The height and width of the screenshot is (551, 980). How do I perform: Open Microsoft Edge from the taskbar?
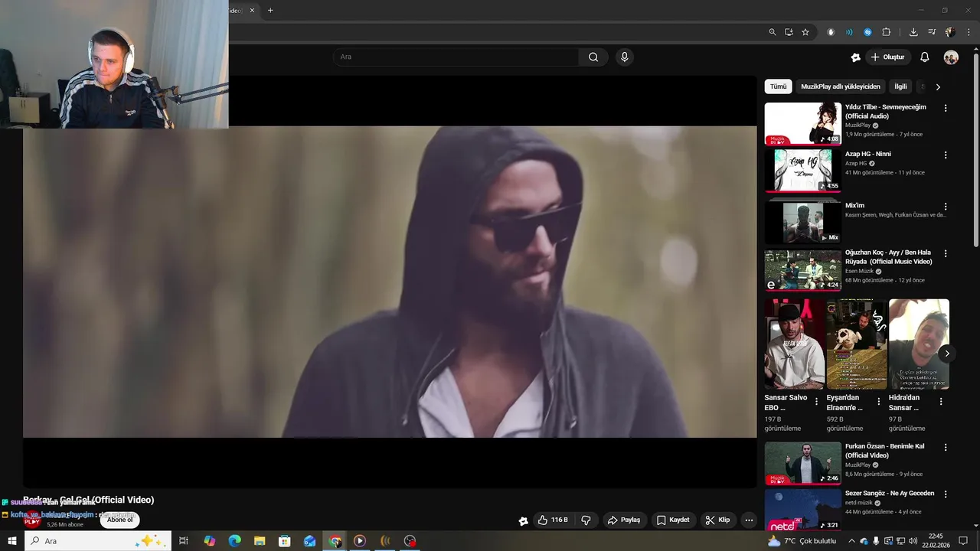(x=234, y=541)
